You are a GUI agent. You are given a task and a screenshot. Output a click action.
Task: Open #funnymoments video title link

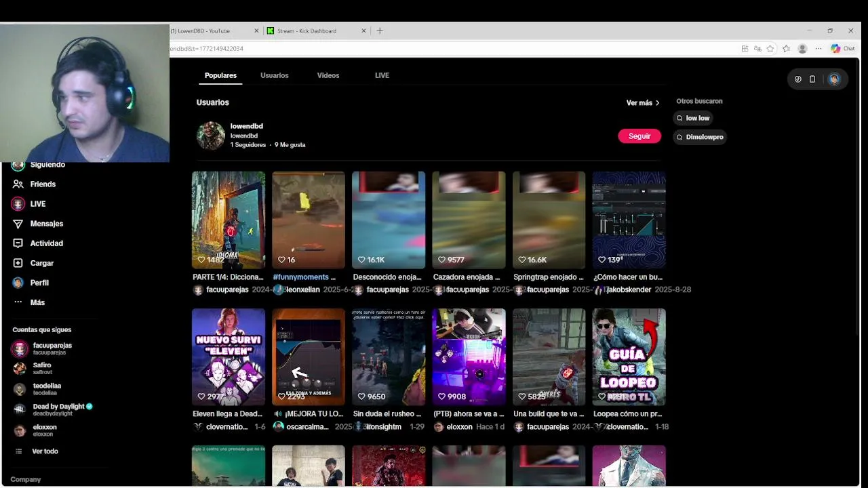(x=304, y=277)
